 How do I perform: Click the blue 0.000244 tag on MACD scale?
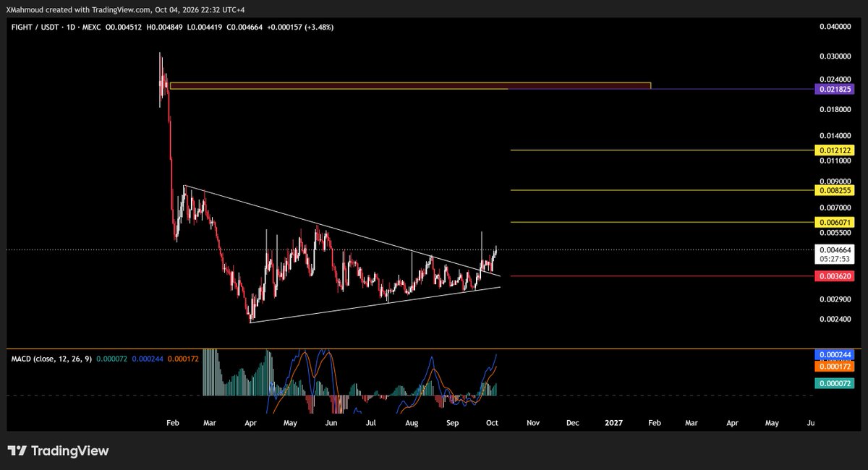[835, 355]
